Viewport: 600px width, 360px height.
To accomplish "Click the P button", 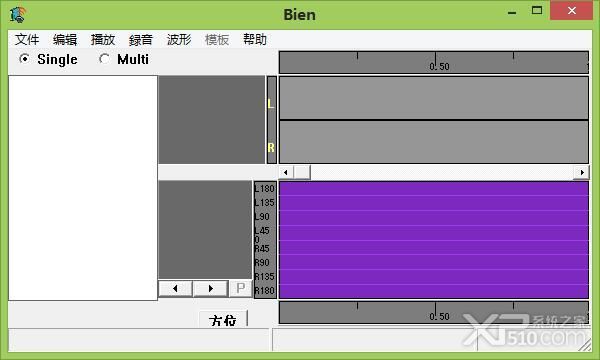I will pyautogui.click(x=241, y=288).
